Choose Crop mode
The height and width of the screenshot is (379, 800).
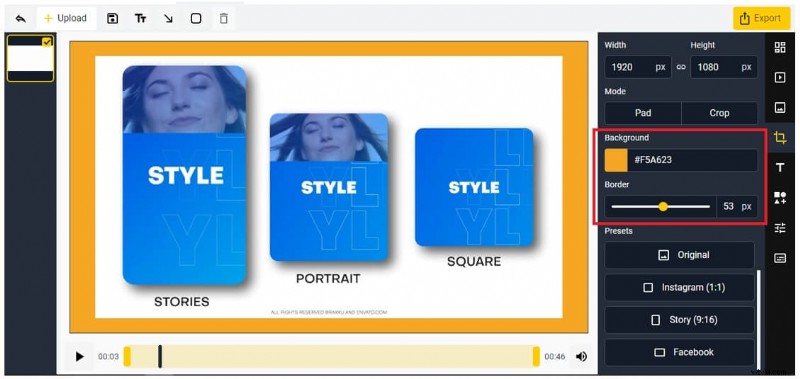point(719,113)
